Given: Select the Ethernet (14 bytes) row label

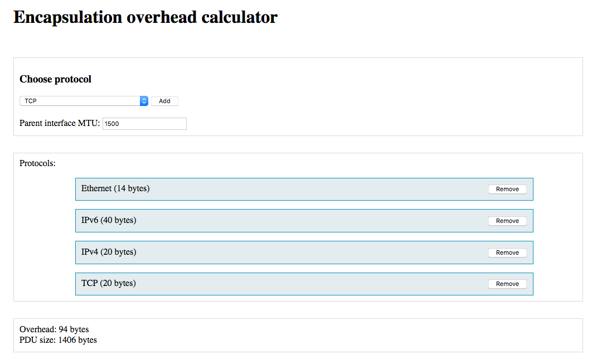Looking at the screenshot, I should 115,188.
